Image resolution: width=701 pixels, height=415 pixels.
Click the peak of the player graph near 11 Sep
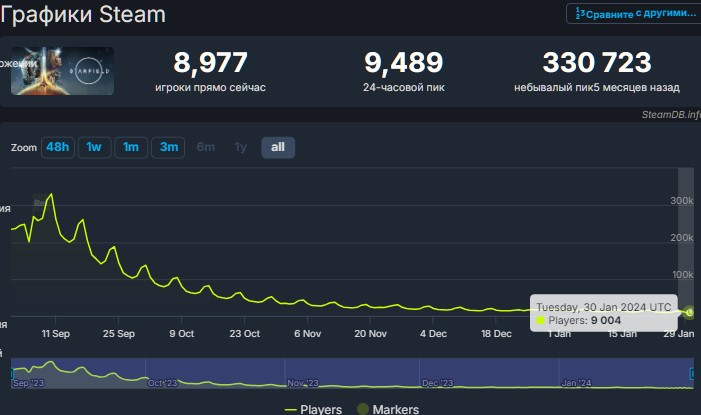click(50, 193)
